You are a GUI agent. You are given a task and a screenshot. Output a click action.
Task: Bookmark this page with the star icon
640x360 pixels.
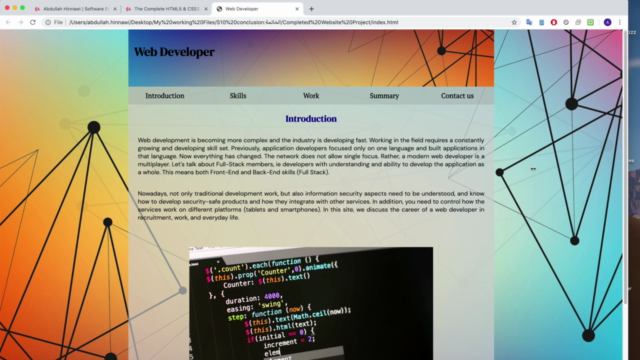[514, 22]
